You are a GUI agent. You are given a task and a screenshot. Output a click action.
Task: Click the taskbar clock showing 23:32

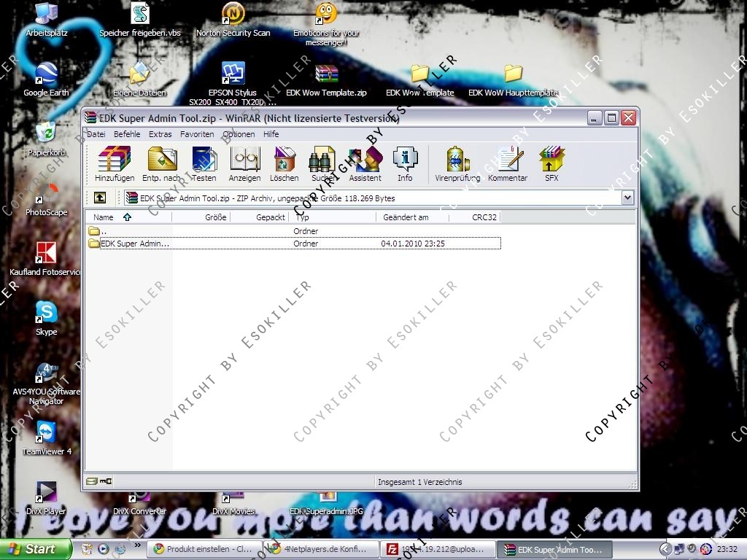point(727,550)
